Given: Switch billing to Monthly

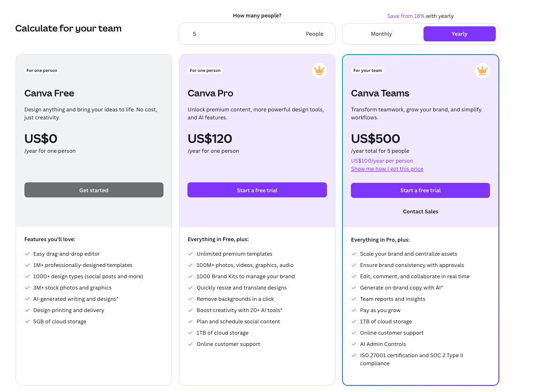Looking at the screenshot, I should click(381, 34).
